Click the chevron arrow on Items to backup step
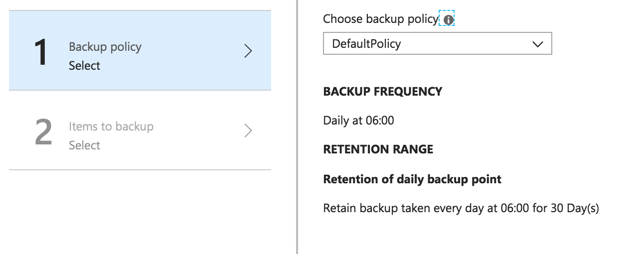644x254 pixels. [x=248, y=130]
